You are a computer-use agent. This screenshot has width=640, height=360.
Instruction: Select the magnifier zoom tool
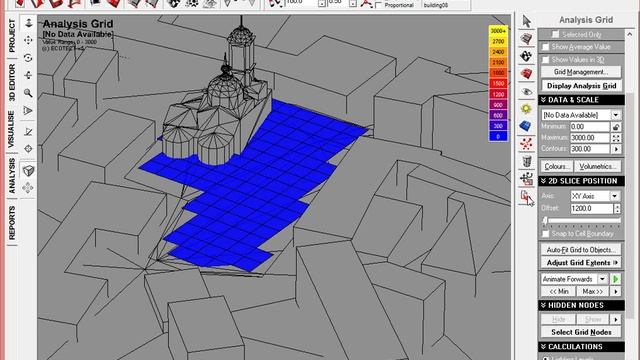tap(28, 93)
